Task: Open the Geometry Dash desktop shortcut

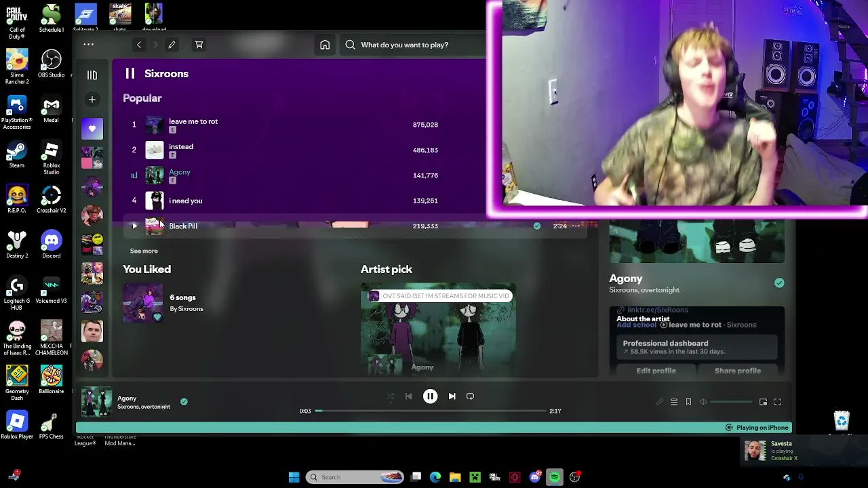Action: click(x=17, y=384)
